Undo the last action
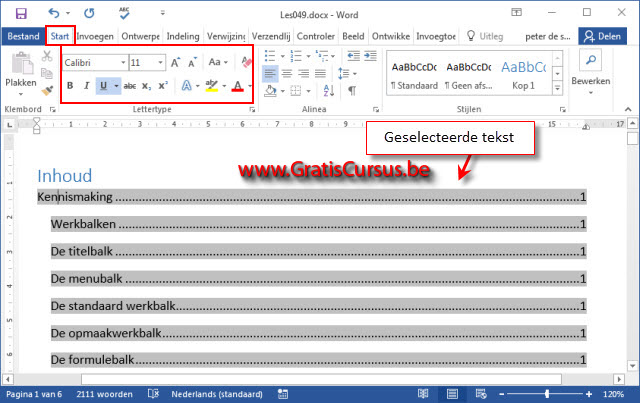This screenshot has height=403, width=640. pyautogui.click(x=54, y=13)
